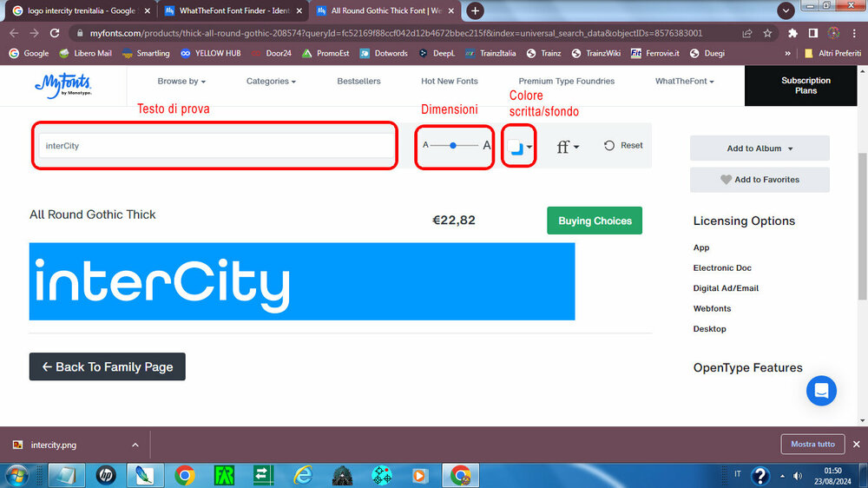Open the ff ligatures dropdown
Screen dimensions: 868x488
coord(568,146)
